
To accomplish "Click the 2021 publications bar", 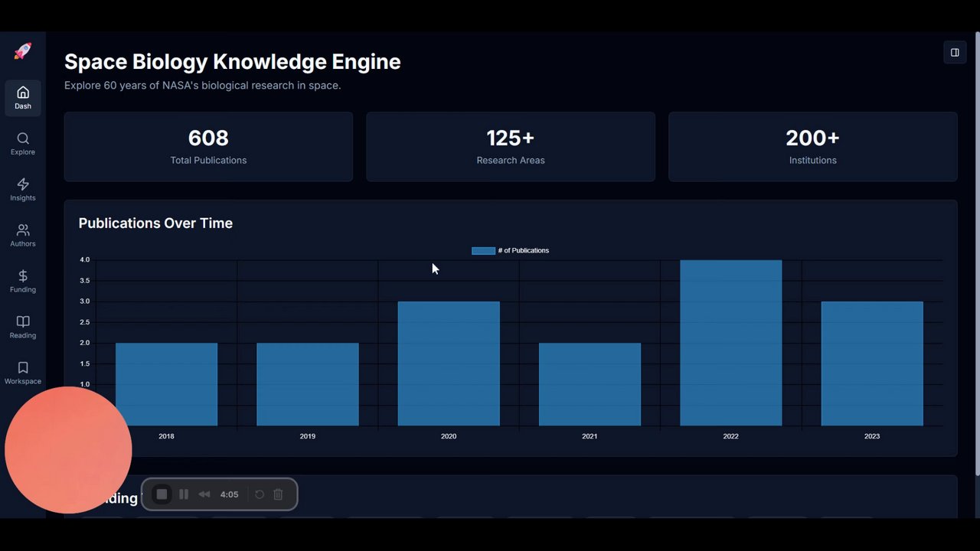I will [590, 384].
